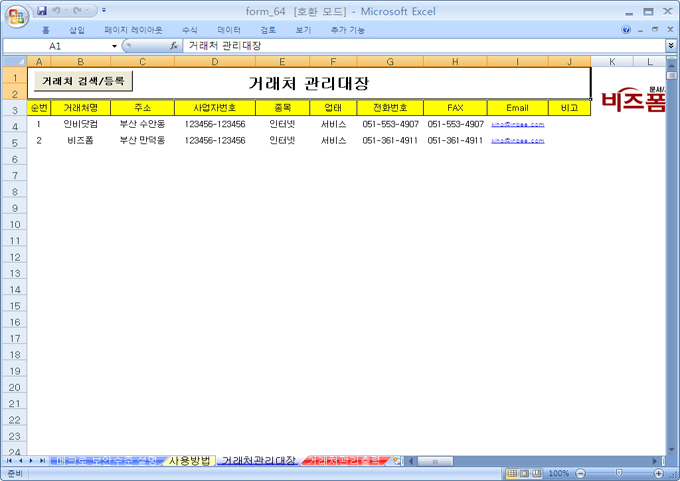Open the email link in row 4

(517, 125)
